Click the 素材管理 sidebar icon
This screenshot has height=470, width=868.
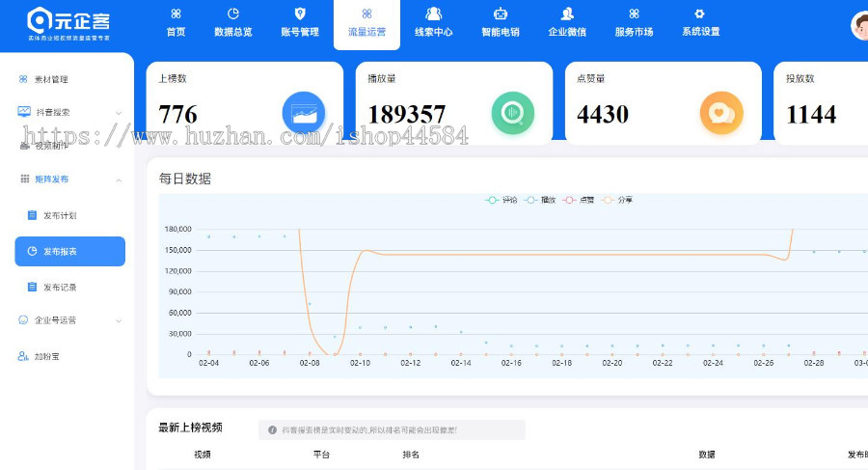click(x=23, y=79)
